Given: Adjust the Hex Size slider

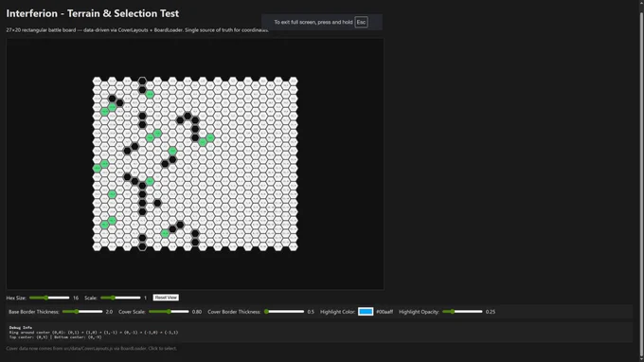Looking at the screenshot, I should click(49, 298).
